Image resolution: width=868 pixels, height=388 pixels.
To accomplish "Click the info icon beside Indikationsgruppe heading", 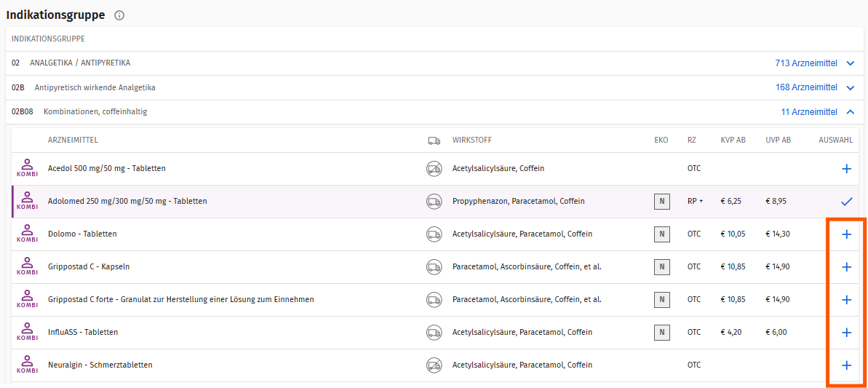I will coord(119,15).
